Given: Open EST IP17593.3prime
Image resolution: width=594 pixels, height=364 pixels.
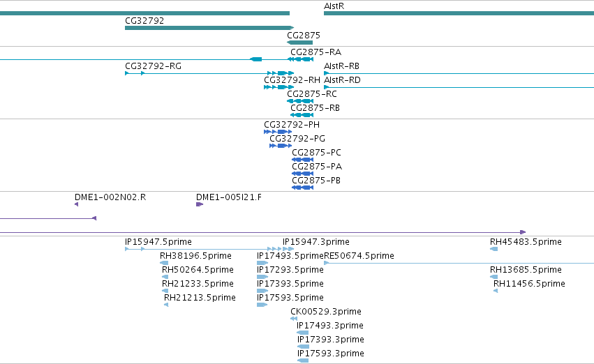Looking at the screenshot, I should click(331, 354).
